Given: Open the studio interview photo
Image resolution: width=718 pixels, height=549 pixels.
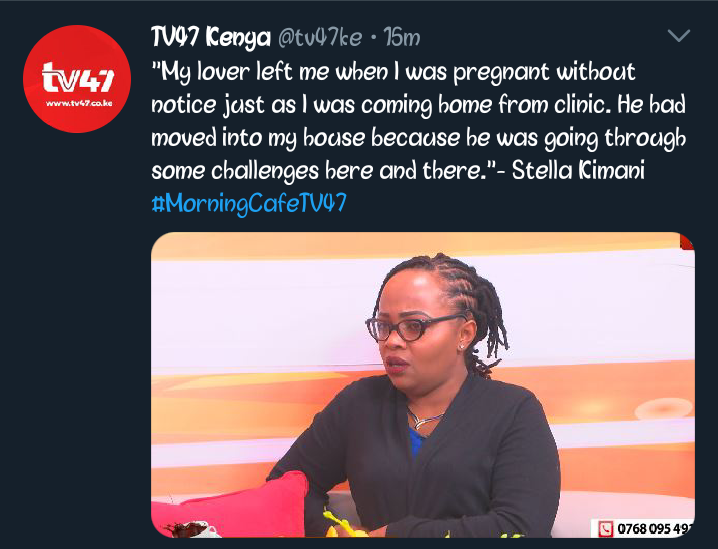Looking at the screenshot, I should click(423, 385).
